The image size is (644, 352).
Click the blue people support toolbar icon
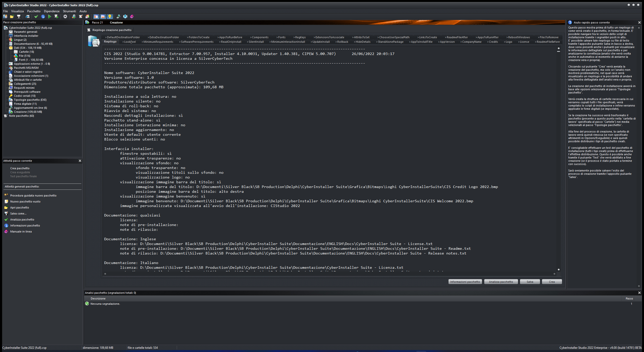point(125,16)
